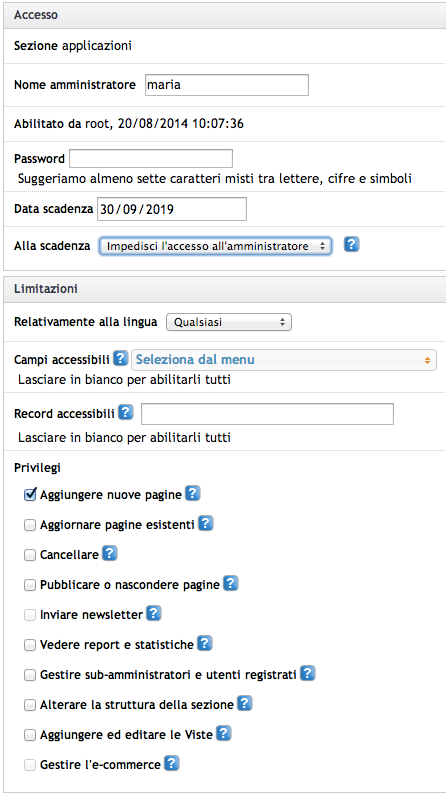This screenshot has height=795, width=446.
Task: Enable Alterare la struttura della sezione
Action: pyautogui.click(x=30, y=705)
